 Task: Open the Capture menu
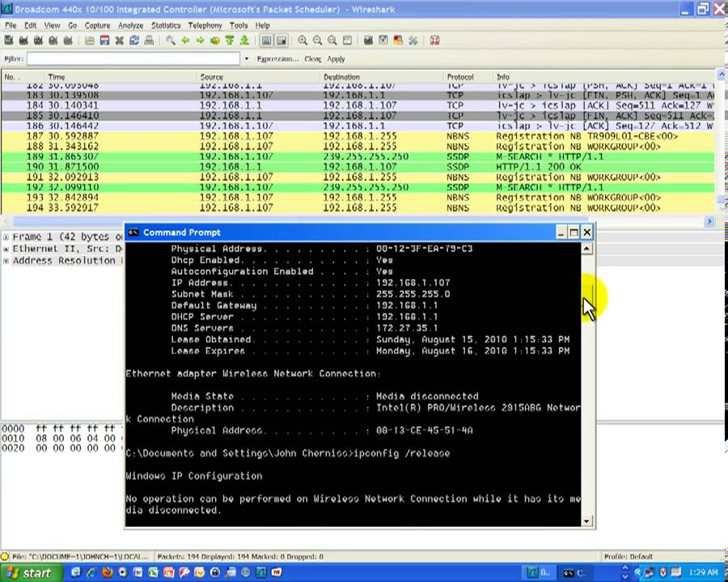pyautogui.click(x=98, y=26)
